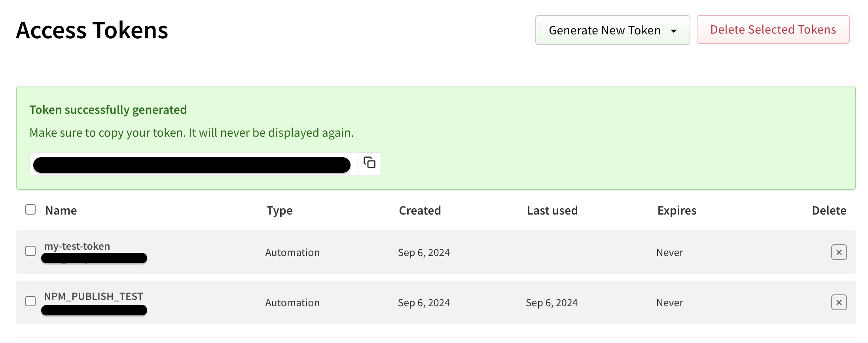The width and height of the screenshot is (868, 343).
Task: Click the Token successfully generated message
Action: pyautogui.click(x=108, y=110)
